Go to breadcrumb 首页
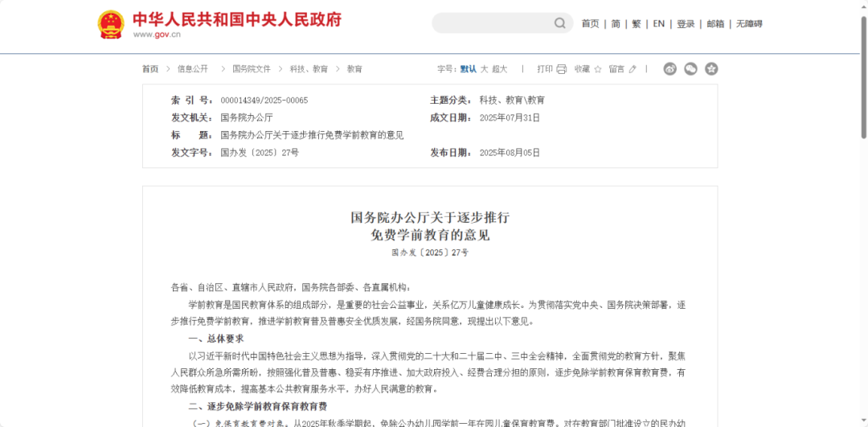 [150, 69]
